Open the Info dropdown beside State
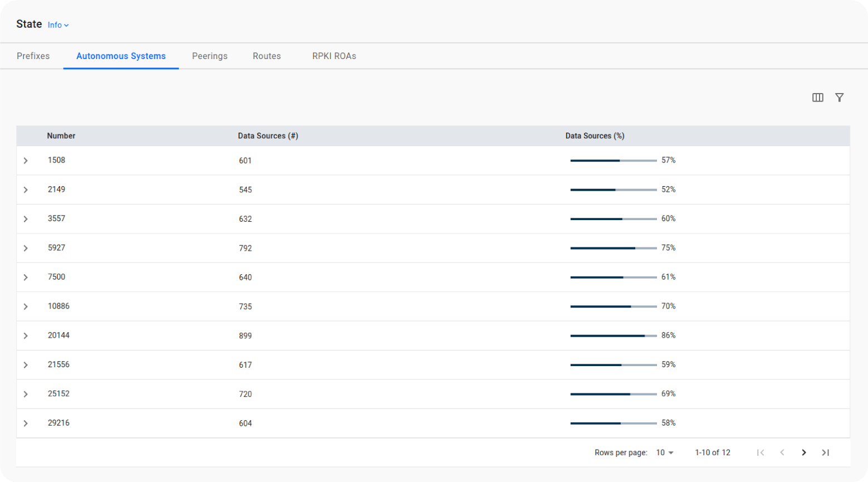The width and height of the screenshot is (868, 482). pos(58,25)
